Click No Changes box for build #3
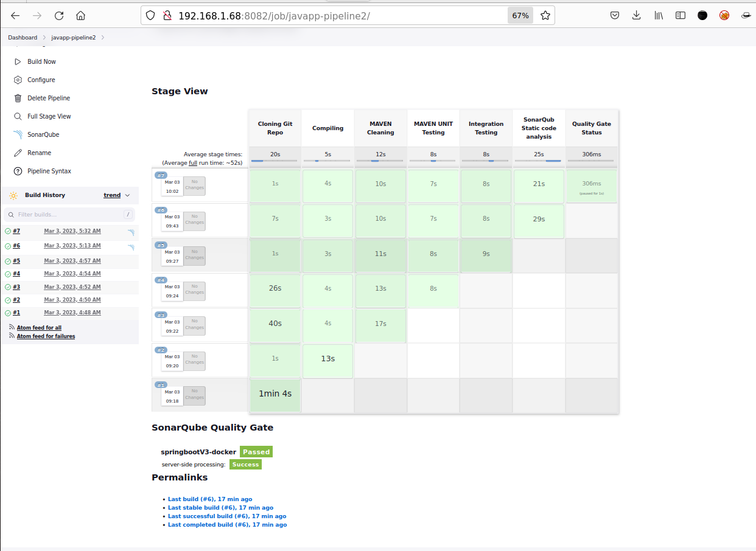Screen dimensions: 756x551 pyautogui.click(x=195, y=327)
